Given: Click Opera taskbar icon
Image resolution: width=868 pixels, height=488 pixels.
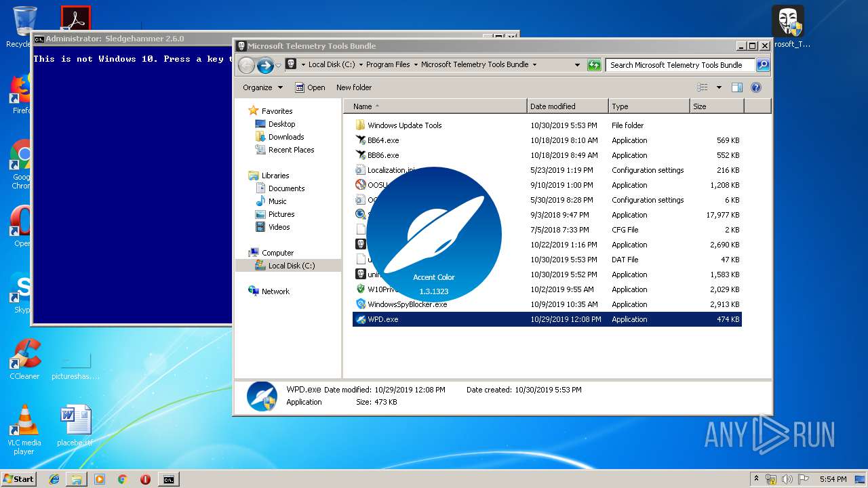Looking at the screenshot, I should click(145, 479).
